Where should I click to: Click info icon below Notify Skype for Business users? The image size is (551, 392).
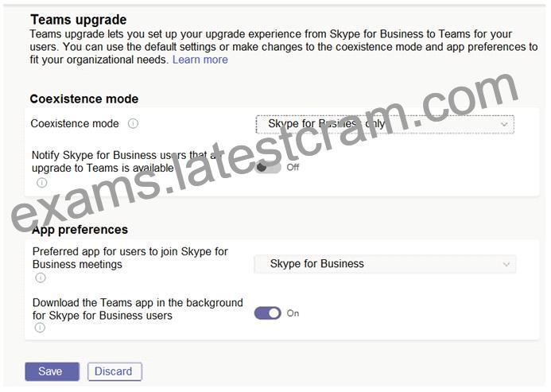(42, 183)
